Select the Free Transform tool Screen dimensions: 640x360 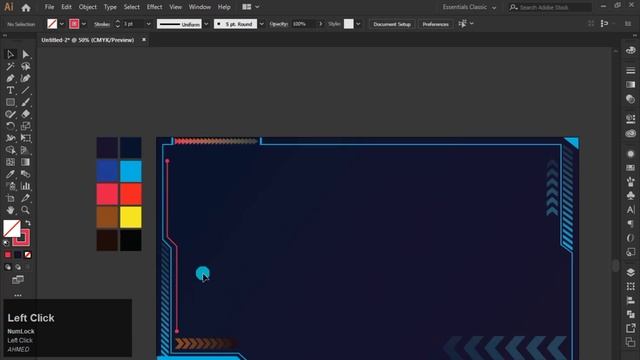[26, 138]
